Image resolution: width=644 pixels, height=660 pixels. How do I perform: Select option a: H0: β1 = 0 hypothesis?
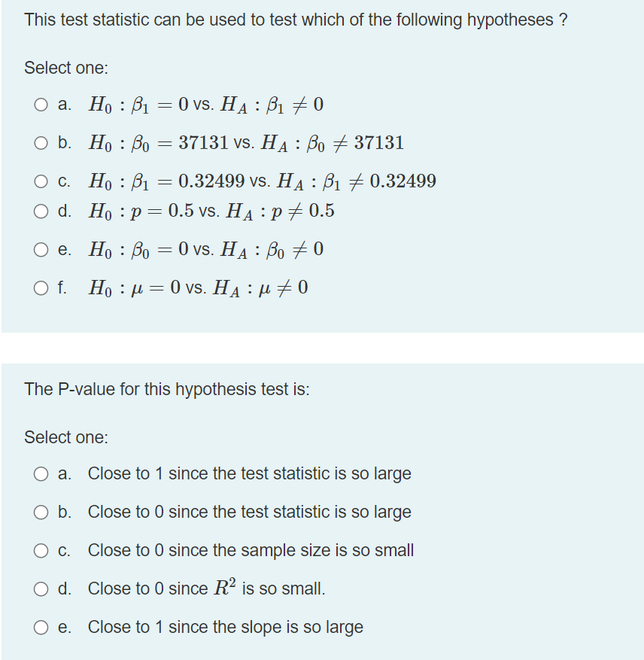tap(40, 105)
